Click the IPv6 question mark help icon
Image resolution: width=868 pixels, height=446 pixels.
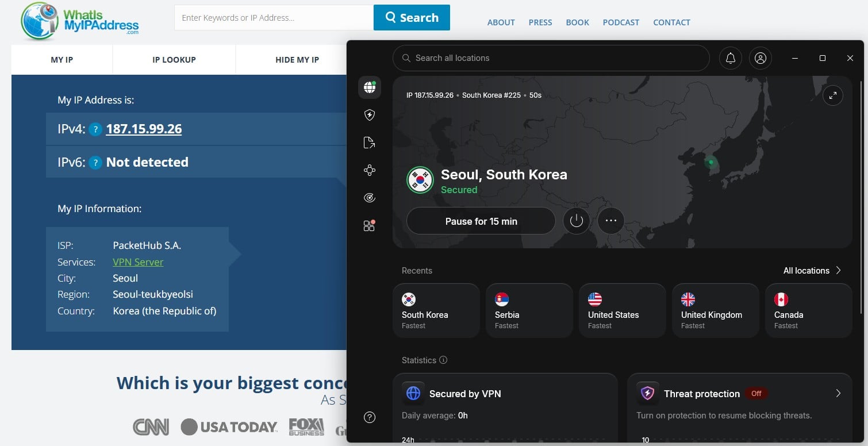click(95, 163)
